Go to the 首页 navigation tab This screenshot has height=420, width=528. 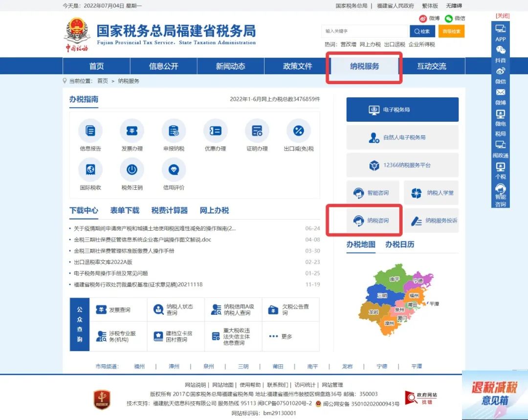96,66
